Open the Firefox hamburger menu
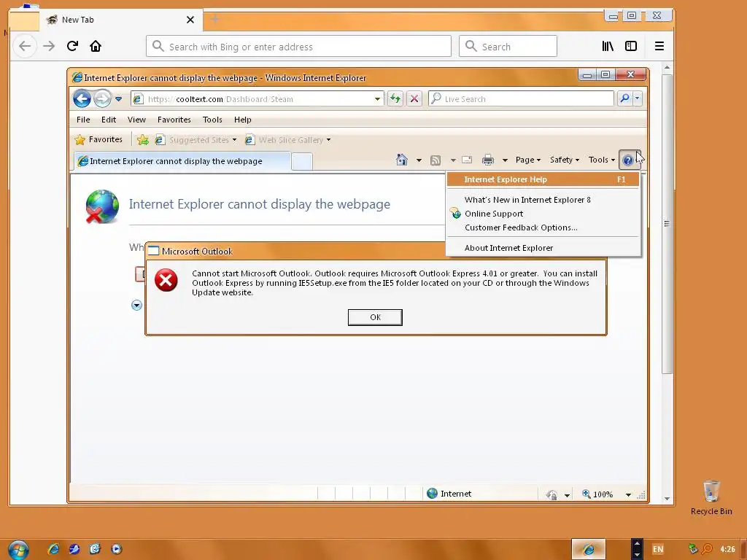Image resolution: width=747 pixels, height=560 pixels. 659,46
